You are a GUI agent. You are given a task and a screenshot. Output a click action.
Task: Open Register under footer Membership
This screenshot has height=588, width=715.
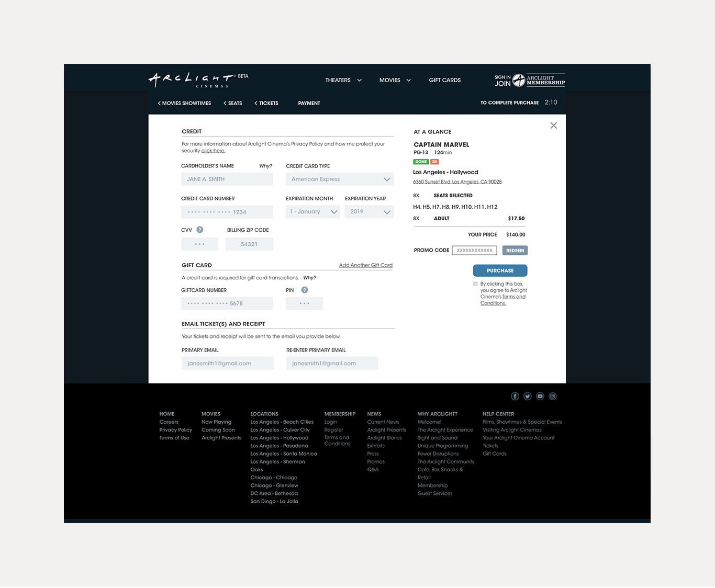pos(334,429)
